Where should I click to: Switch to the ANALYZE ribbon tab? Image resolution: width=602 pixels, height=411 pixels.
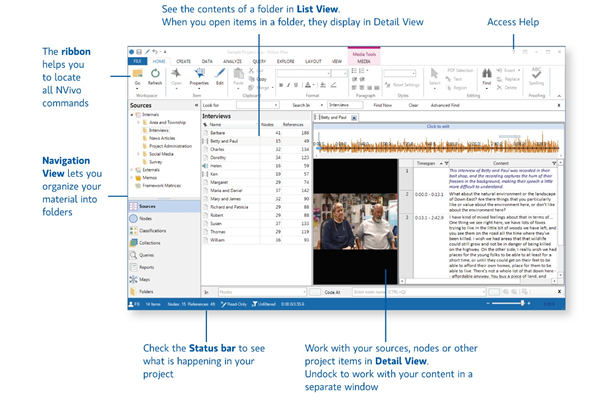(x=232, y=61)
